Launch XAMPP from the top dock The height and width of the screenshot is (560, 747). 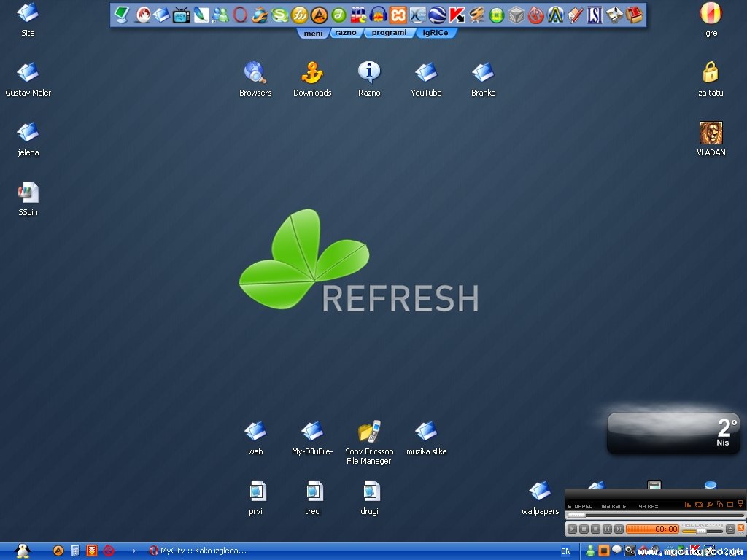pyautogui.click(x=398, y=15)
